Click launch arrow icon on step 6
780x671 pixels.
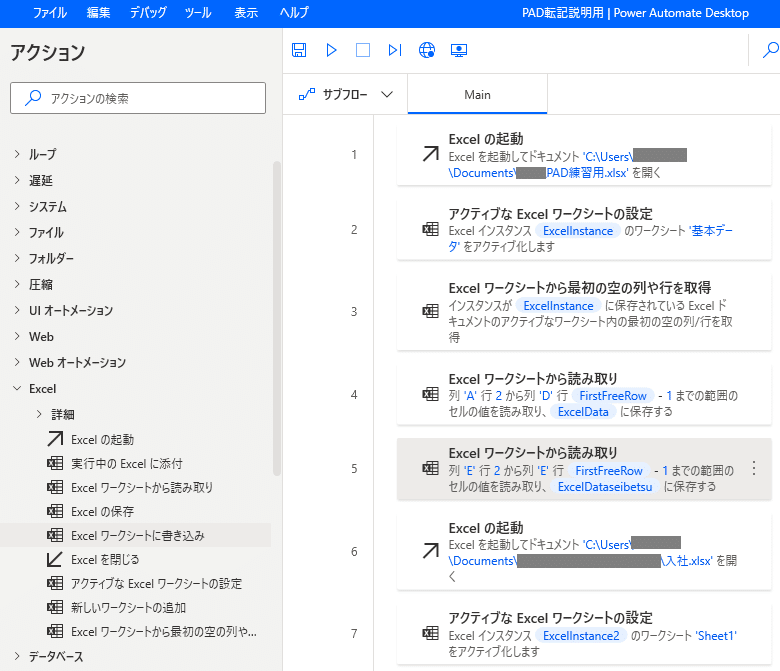[430, 551]
